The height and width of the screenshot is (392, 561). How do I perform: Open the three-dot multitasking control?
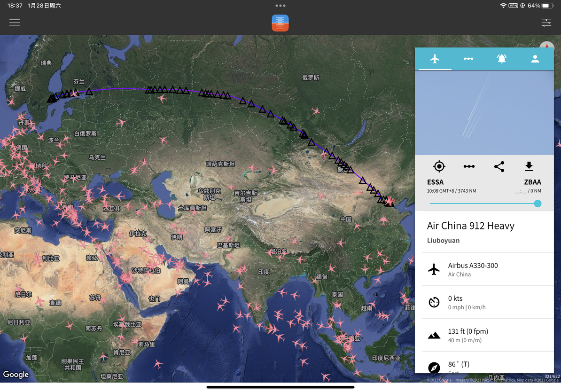coord(280,6)
